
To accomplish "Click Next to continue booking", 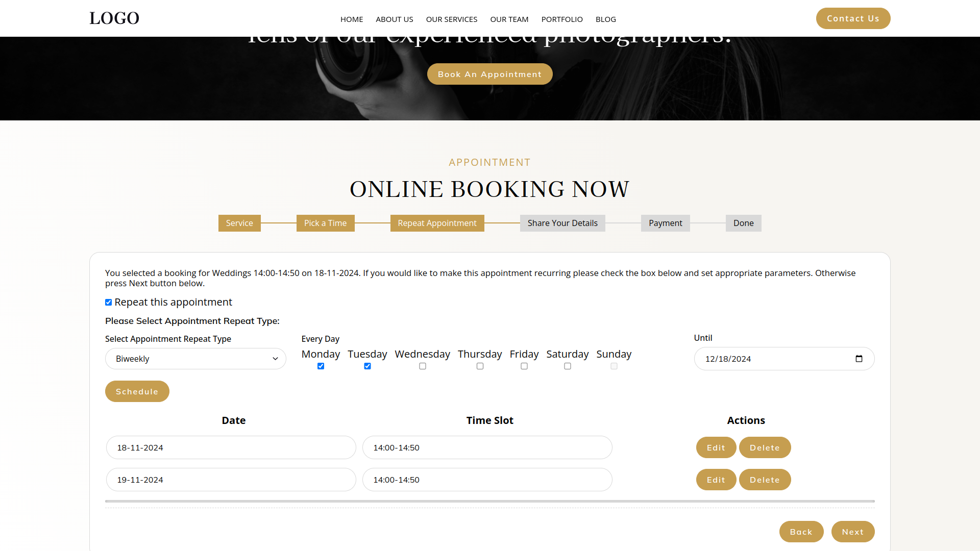I will point(852,532).
